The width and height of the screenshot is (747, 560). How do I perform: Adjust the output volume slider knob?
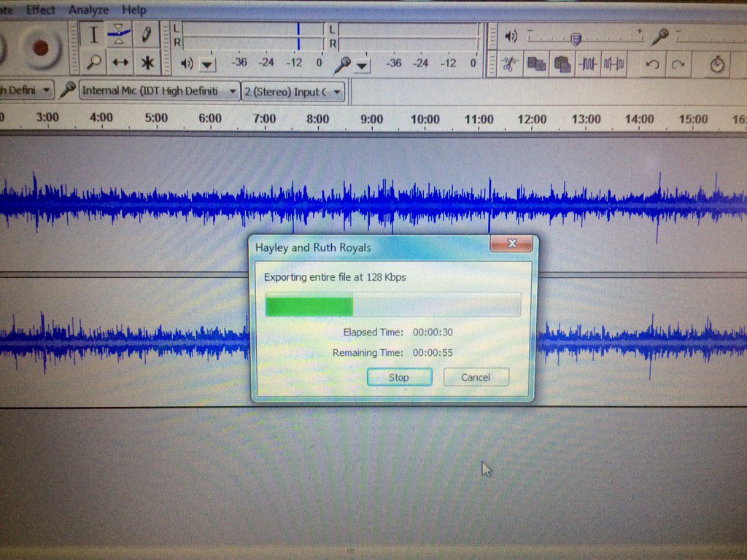576,38
